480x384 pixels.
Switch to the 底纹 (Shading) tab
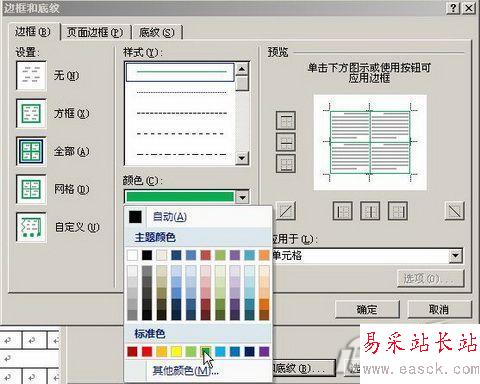point(157,32)
